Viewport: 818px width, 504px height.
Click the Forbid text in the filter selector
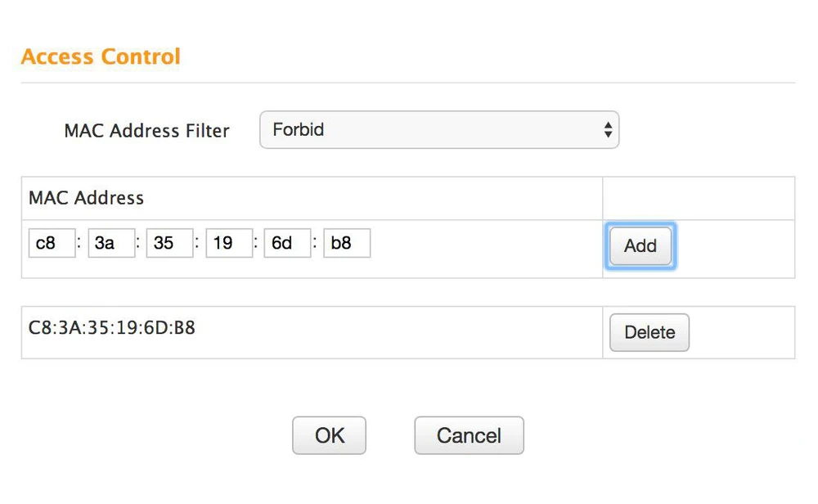[x=299, y=130]
